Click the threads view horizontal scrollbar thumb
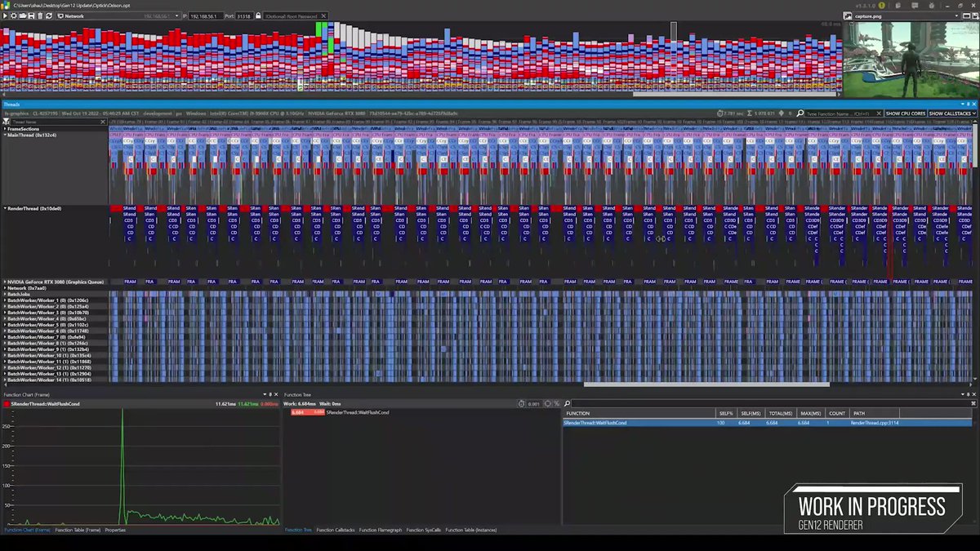This screenshot has height=551, width=980. (706, 384)
